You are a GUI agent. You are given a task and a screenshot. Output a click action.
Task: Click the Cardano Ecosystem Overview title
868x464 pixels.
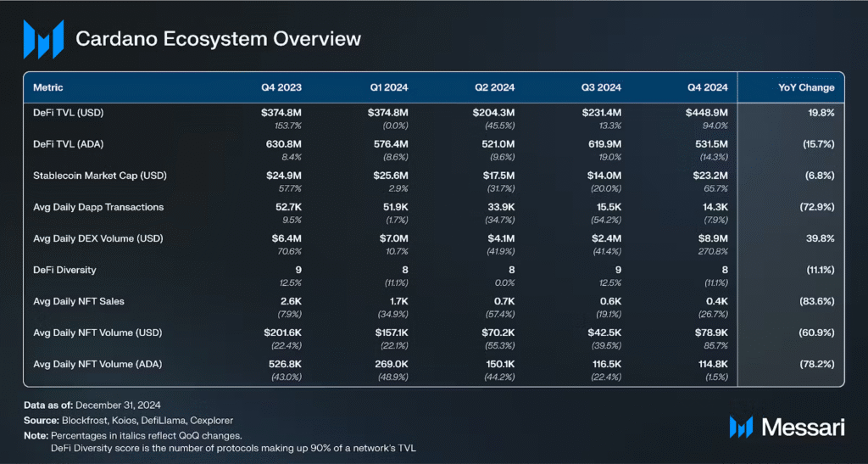click(x=218, y=39)
